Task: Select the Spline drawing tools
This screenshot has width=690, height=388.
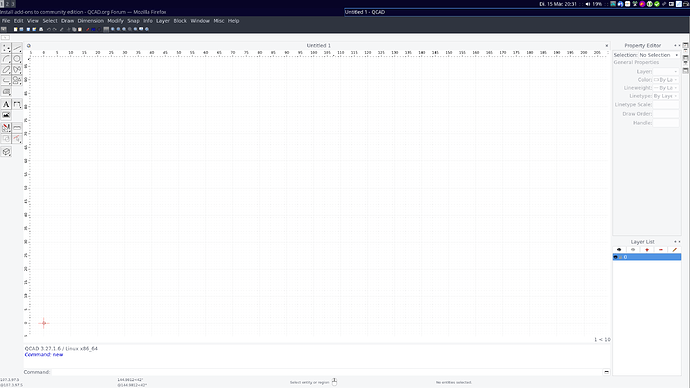Action: 17,70
